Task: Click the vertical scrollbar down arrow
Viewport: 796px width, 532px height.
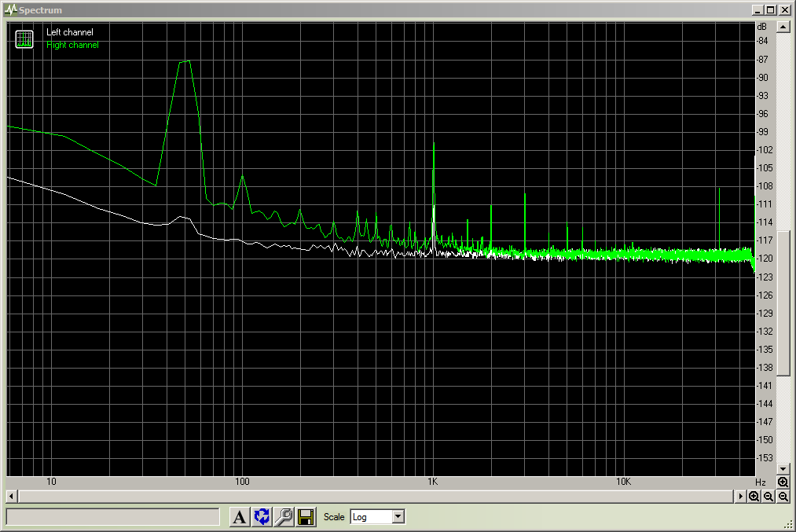Action: pyautogui.click(x=783, y=469)
